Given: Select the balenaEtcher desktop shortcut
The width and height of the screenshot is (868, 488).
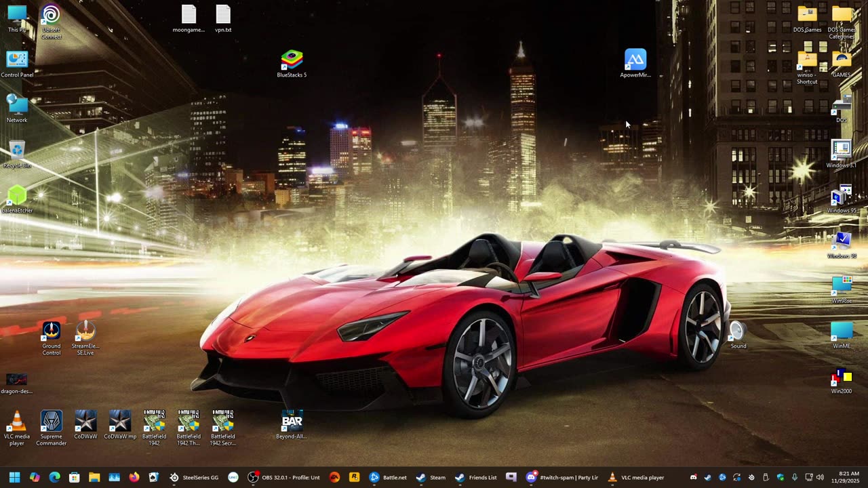Looking at the screenshot, I should [x=17, y=200].
